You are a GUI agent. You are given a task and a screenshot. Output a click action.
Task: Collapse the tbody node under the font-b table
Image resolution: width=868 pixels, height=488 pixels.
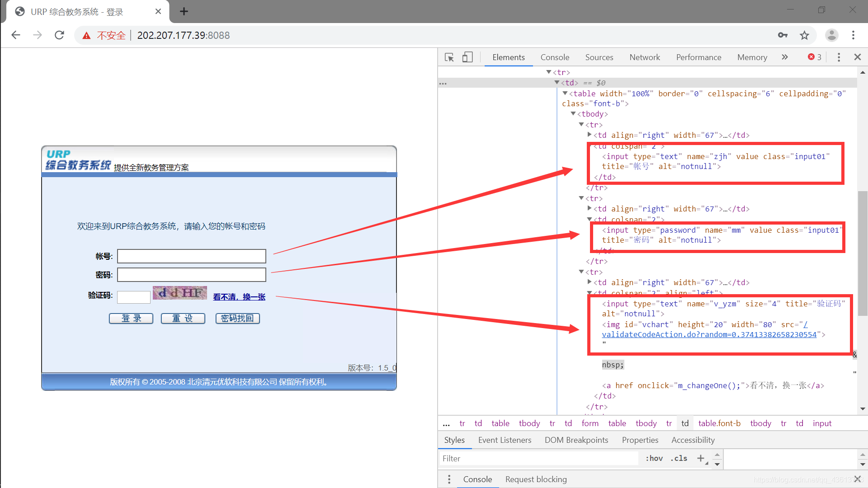pos(573,114)
